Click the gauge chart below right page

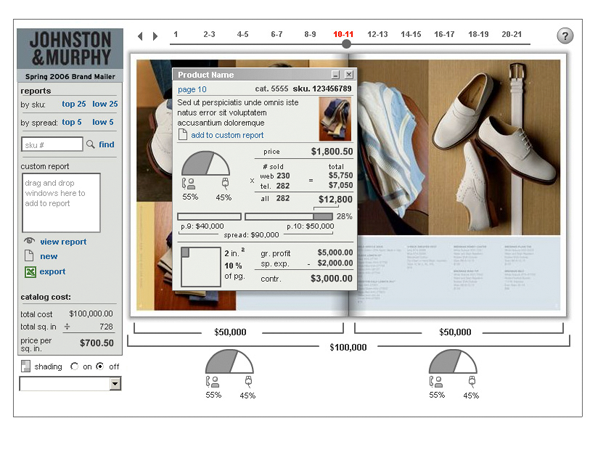453,362
